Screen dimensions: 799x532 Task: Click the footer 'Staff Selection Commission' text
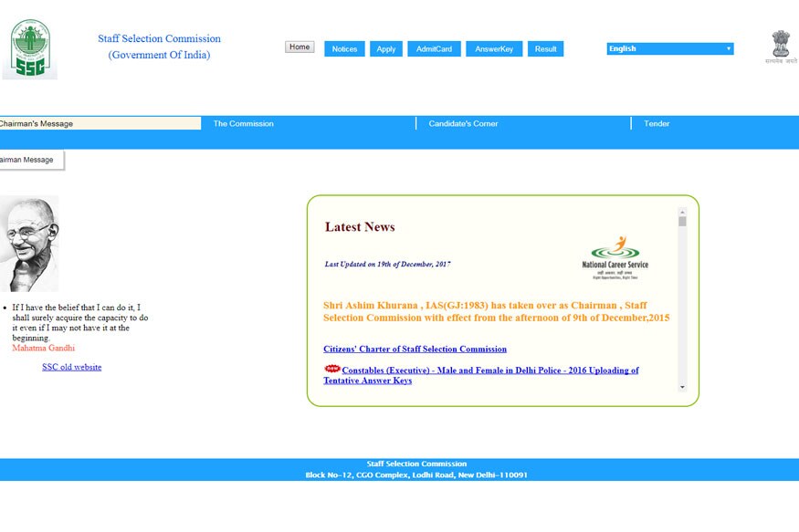click(416, 464)
